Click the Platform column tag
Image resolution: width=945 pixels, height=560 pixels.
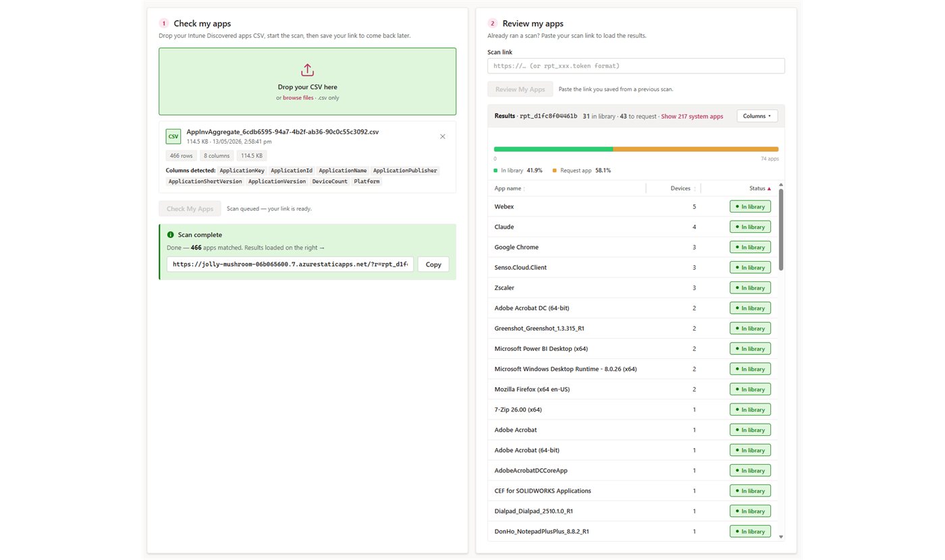(367, 181)
